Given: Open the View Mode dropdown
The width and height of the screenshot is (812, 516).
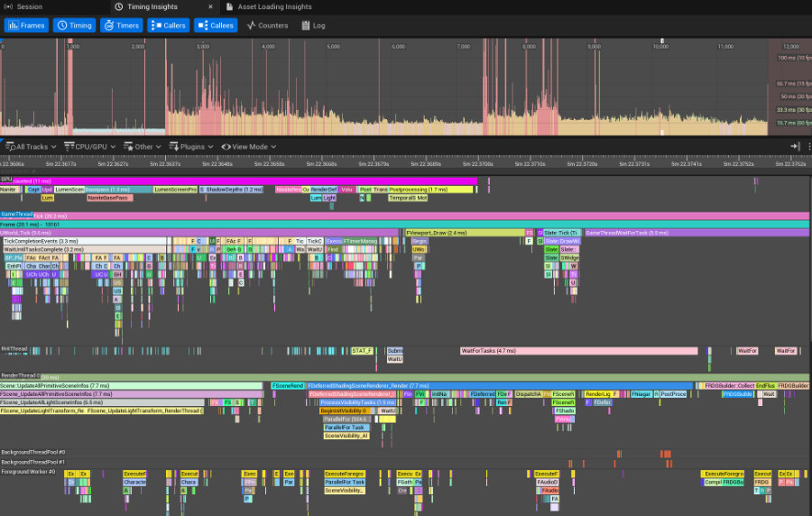Looking at the screenshot, I should point(249,147).
